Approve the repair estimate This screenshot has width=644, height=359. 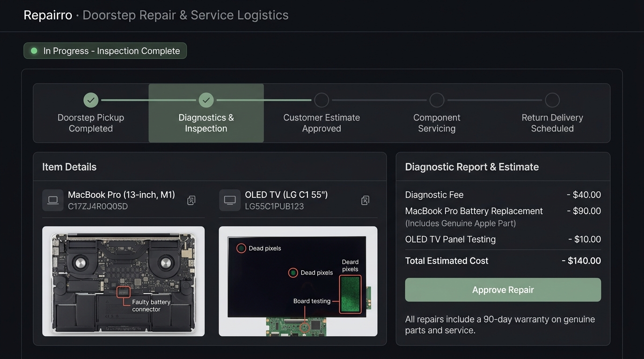(503, 290)
